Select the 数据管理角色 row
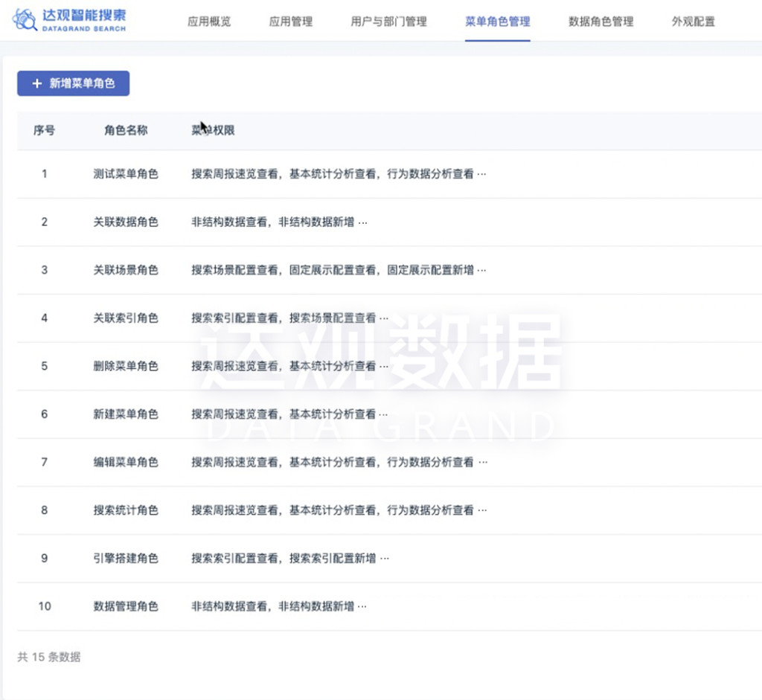Screen dimensions: 762x700 pos(126,606)
